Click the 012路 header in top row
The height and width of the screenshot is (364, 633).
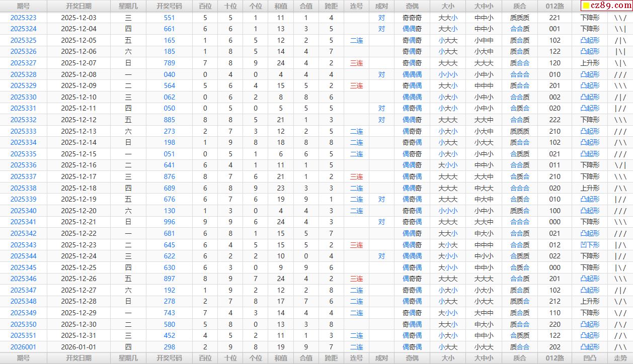point(555,6)
